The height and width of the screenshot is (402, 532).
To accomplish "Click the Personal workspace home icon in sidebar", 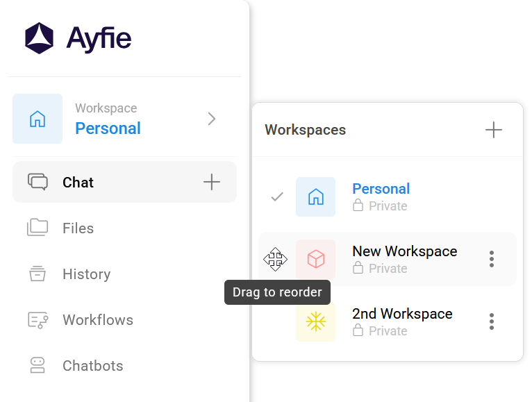I will coord(38,119).
